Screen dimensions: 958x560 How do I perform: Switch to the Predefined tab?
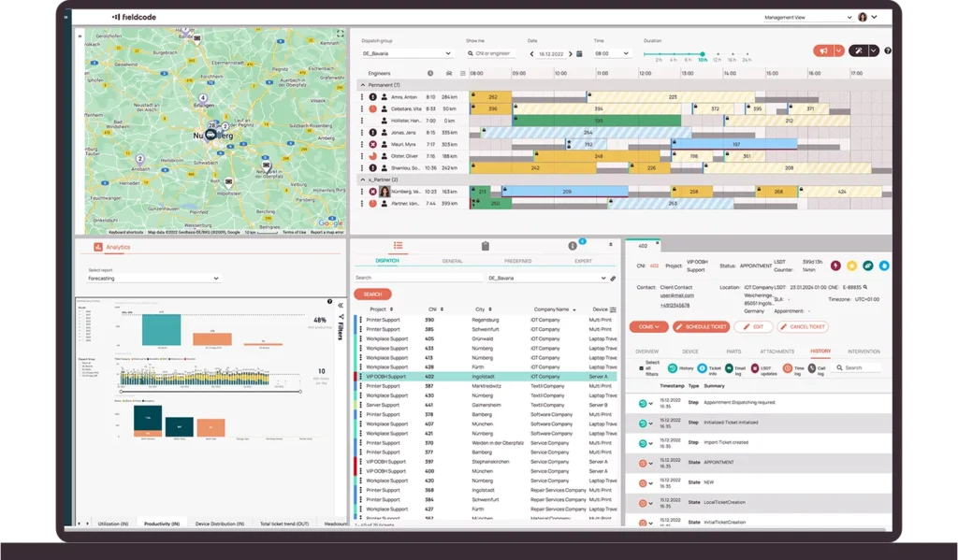[x=517, y=261]
